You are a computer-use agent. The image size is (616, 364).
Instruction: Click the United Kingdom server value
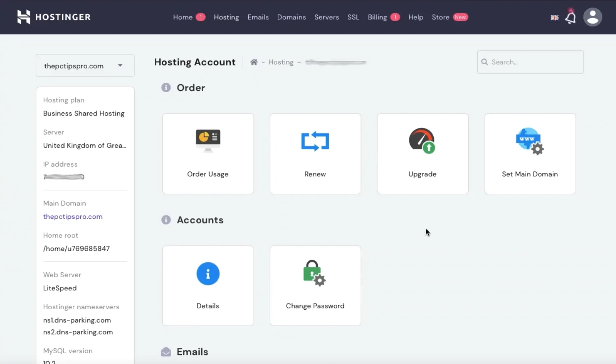pyautogui.click(x=85, y=146)
